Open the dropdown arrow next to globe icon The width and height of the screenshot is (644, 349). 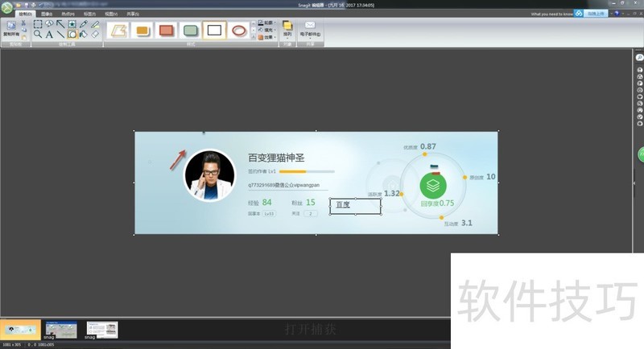click(x=621, y=14)
